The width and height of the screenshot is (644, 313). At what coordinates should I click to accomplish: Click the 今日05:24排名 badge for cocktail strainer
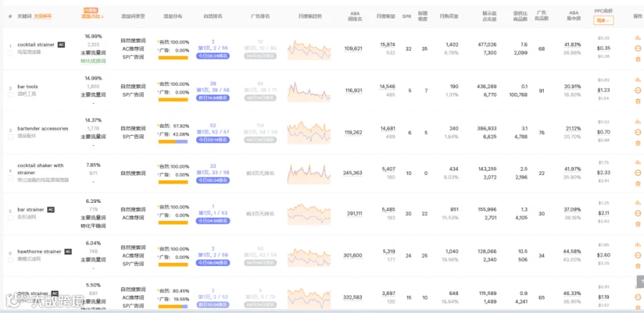pos(213,56)
